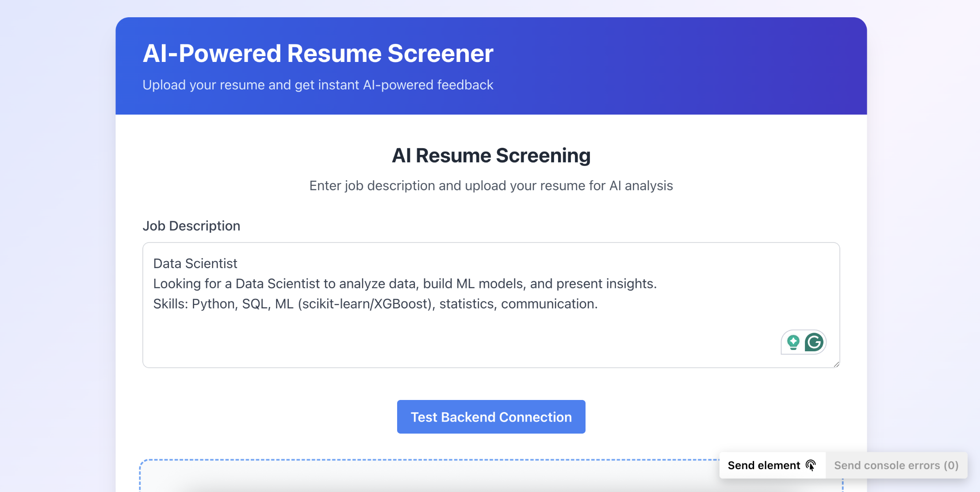Click Send console errors (0)
980x492 pixels.
click(896, 465)
